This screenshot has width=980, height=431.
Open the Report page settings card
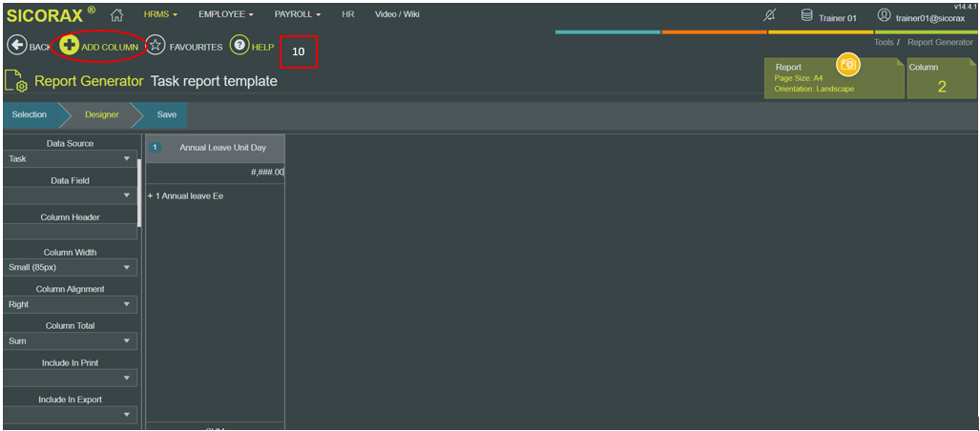pos(834,78)
